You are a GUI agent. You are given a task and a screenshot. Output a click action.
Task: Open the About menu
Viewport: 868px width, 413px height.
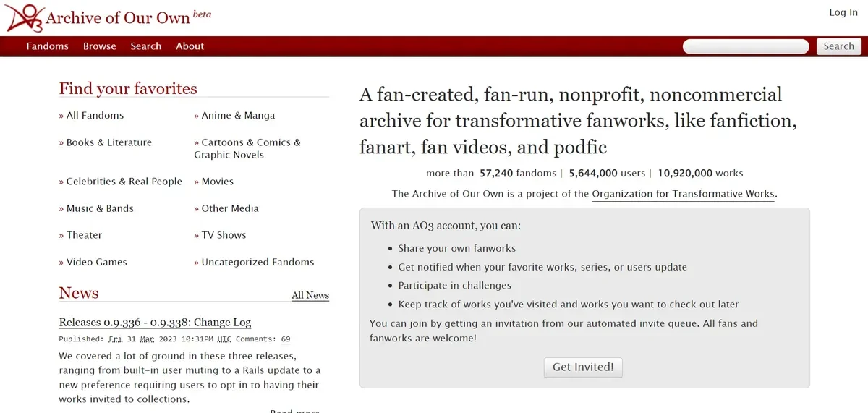[190, 46]
